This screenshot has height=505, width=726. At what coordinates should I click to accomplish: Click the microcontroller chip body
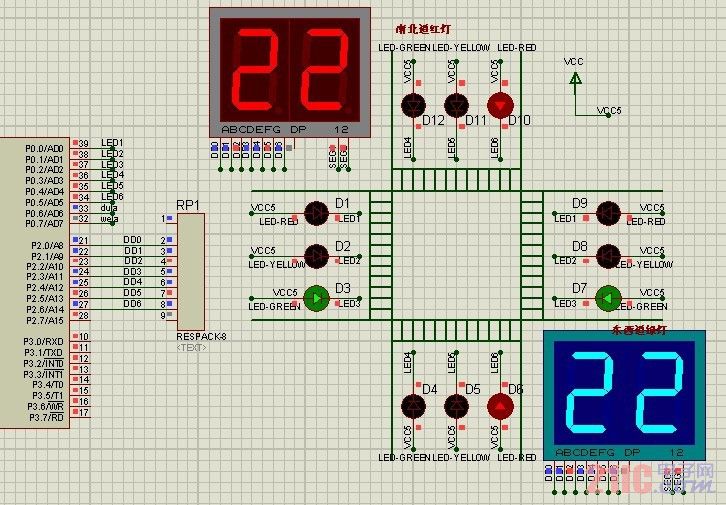[x=34, y=283]
